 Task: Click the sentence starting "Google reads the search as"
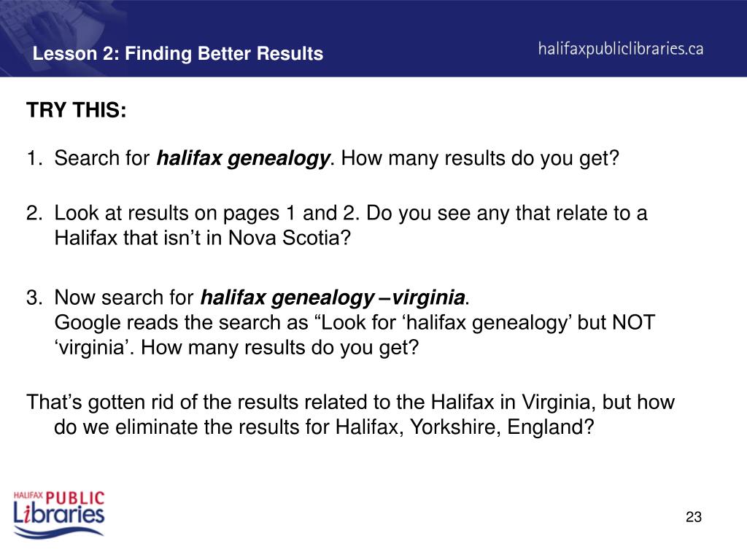click(355, 335)
